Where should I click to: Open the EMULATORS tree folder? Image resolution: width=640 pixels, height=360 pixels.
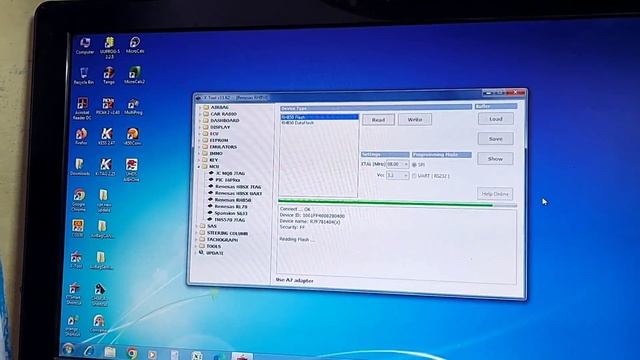click(x=220, y=147)
